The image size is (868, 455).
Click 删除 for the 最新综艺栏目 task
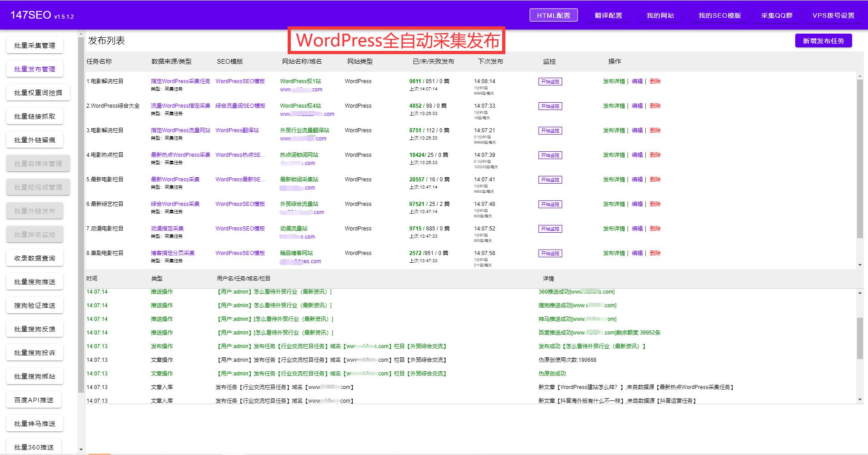pyautogui.click(x=655, y=204)
